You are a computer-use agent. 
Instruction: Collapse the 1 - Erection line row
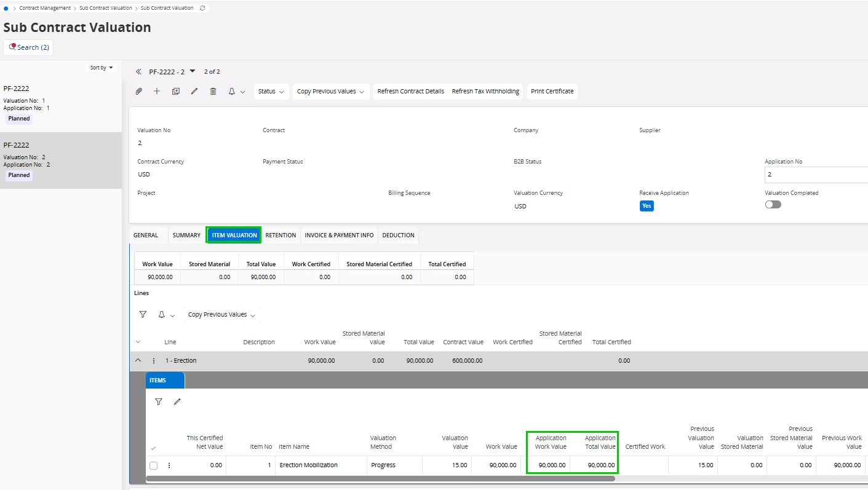[x=138, y=360]
